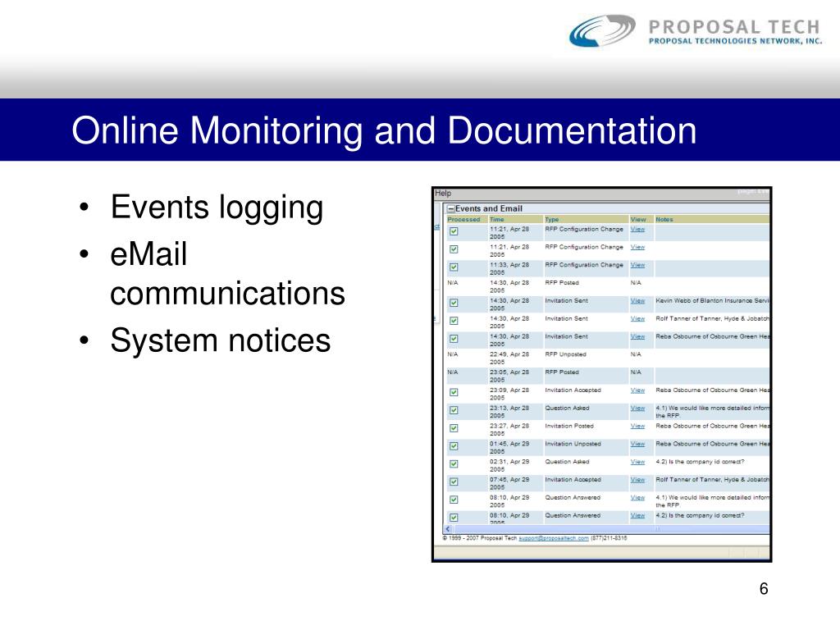This screenshot has height=630, width=840.
Task: Toggle Processed checkbox for 11:33 configuration change
Action: point(454,267)
